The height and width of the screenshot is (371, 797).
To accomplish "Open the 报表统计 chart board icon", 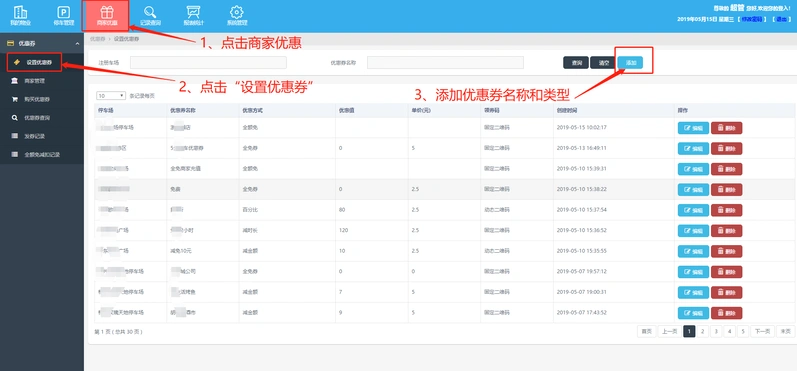I will pos(193,15).
